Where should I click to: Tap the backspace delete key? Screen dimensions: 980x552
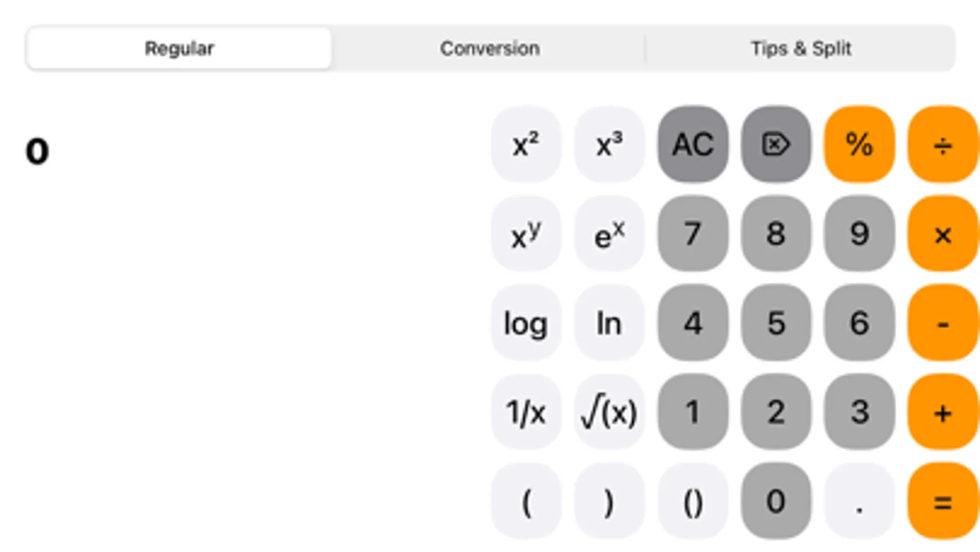(x=775, y=144)
